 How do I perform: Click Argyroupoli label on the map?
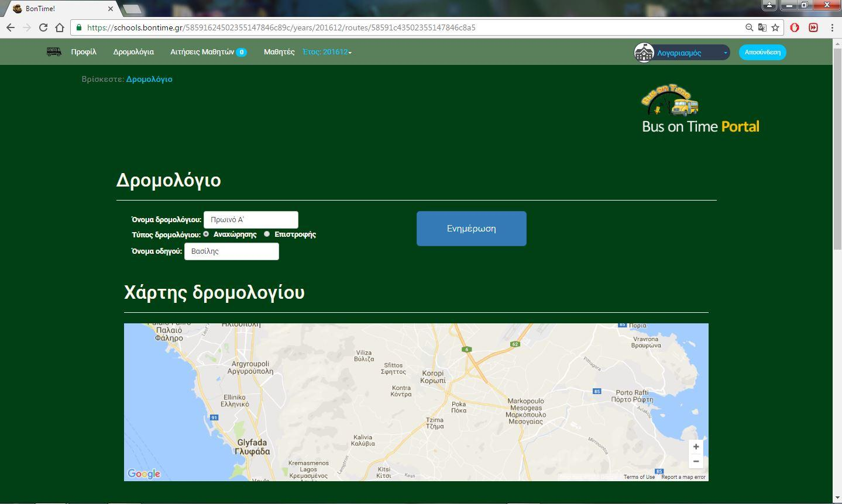(250, 367)
